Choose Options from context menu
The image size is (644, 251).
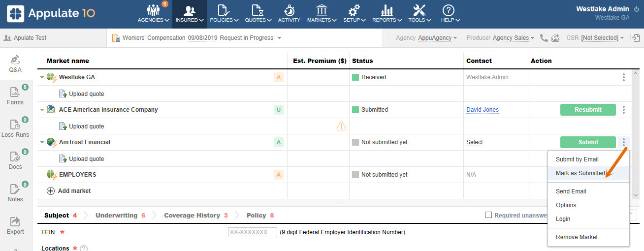588,205
